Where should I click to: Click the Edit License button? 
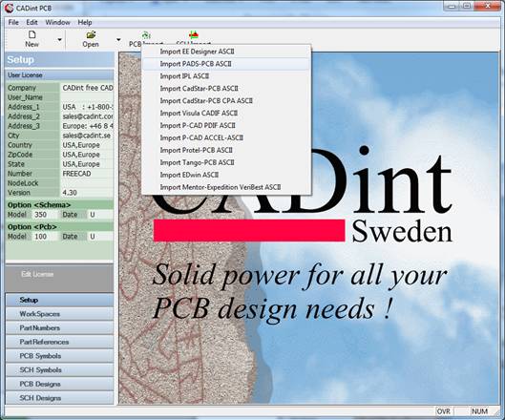37,274
